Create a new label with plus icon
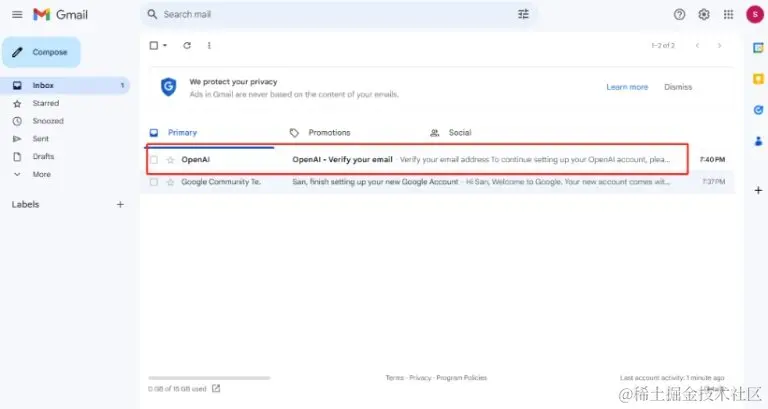This screenshot has height=409, width=768. pyautogui.click(x=120, y=204)
